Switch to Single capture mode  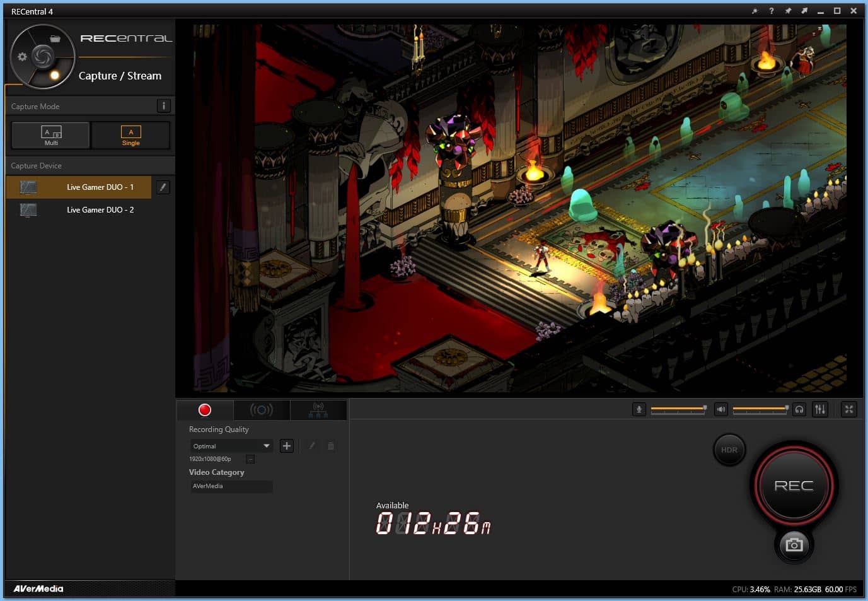130,135
